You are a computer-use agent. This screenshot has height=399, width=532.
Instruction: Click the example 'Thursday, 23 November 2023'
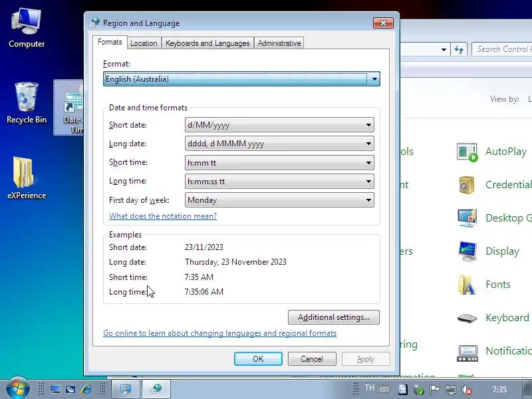[x=235, y=262]
